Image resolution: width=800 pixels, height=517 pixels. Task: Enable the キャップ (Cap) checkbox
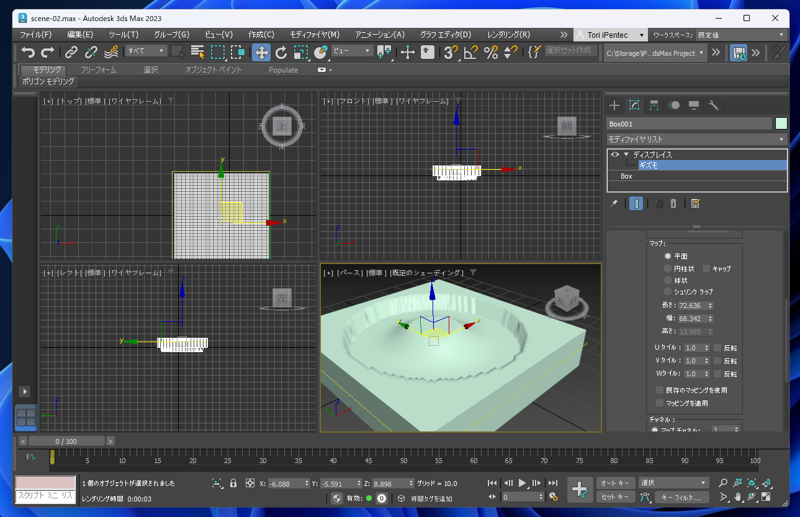click(x=706, y=268)
